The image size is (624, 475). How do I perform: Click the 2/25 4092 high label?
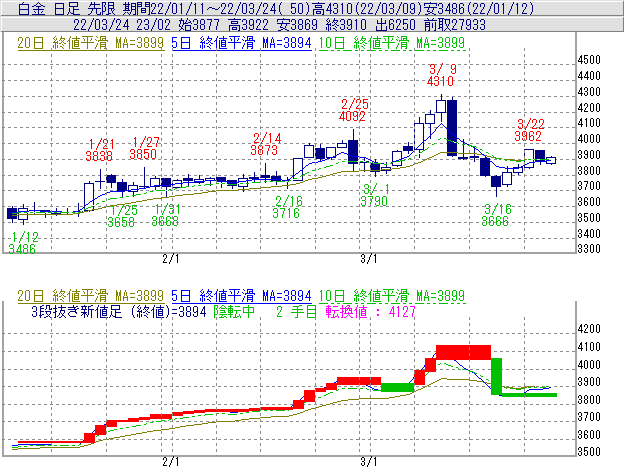point(353,110)
